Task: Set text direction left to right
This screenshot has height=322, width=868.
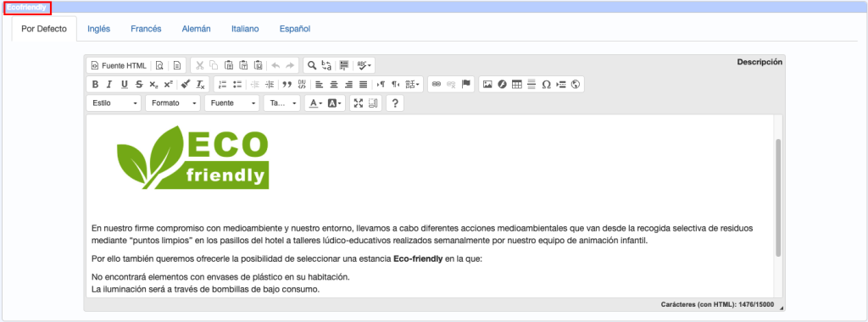Action: pos(381,84)
